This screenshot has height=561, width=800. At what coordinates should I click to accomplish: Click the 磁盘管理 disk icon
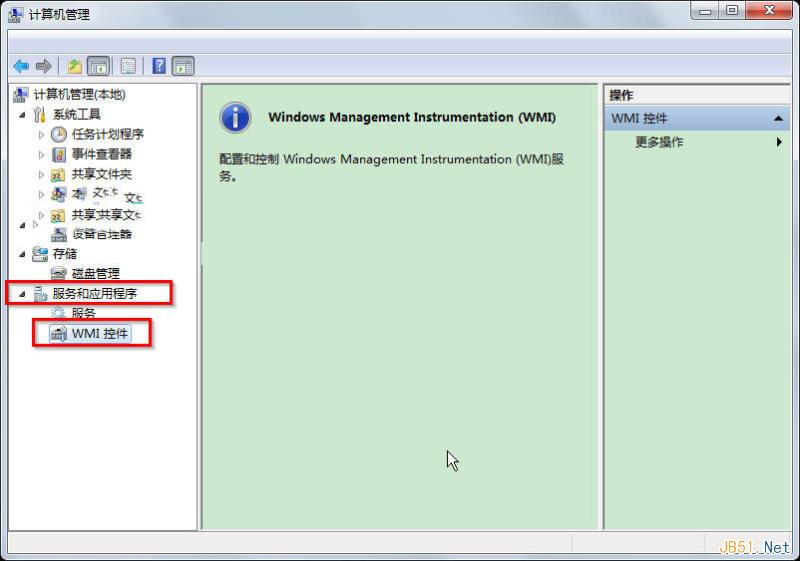point(59,273)
